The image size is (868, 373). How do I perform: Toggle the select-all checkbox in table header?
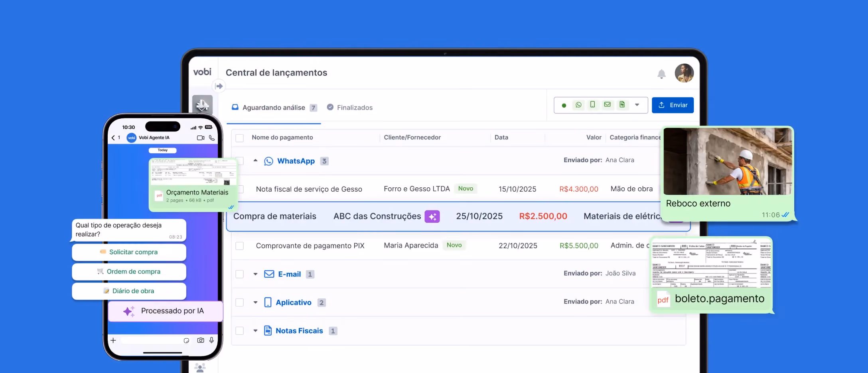(240, 138)
